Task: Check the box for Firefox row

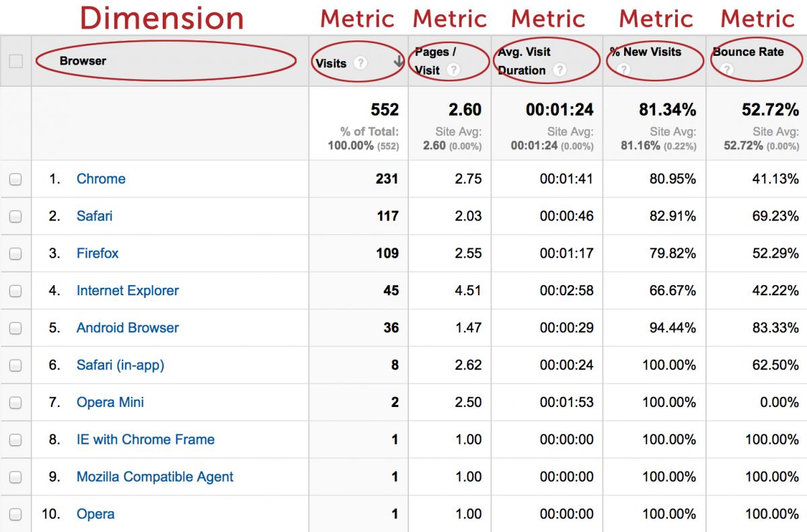Action: coord(15,254)
